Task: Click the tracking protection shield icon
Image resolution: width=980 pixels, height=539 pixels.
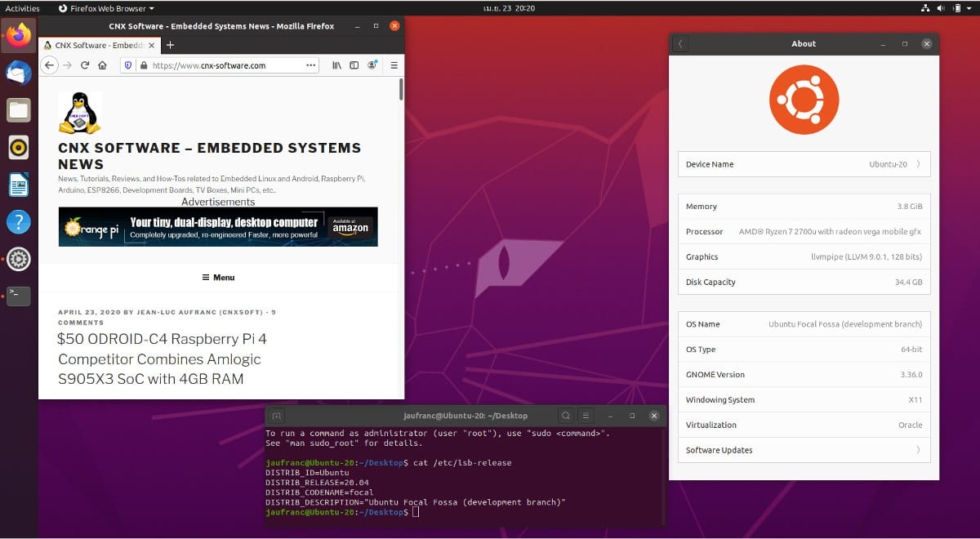Action: tap(128, 65)
